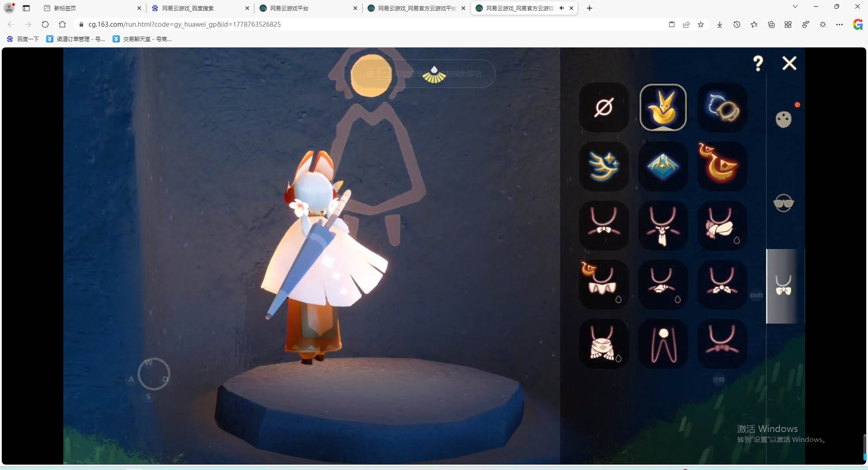The height and width of the screenshot is (470, 868).
Task: Select the golden fox pendant accessory
Action: 663,108
